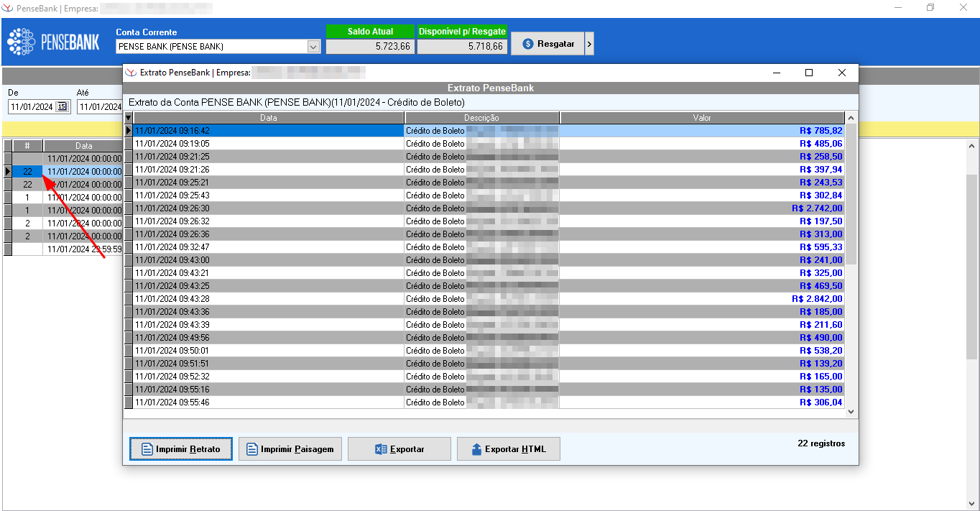Viewport: 980px width, 511px height.
Task: Click the Data column header in main grid
Action: (x=83, y=146)
